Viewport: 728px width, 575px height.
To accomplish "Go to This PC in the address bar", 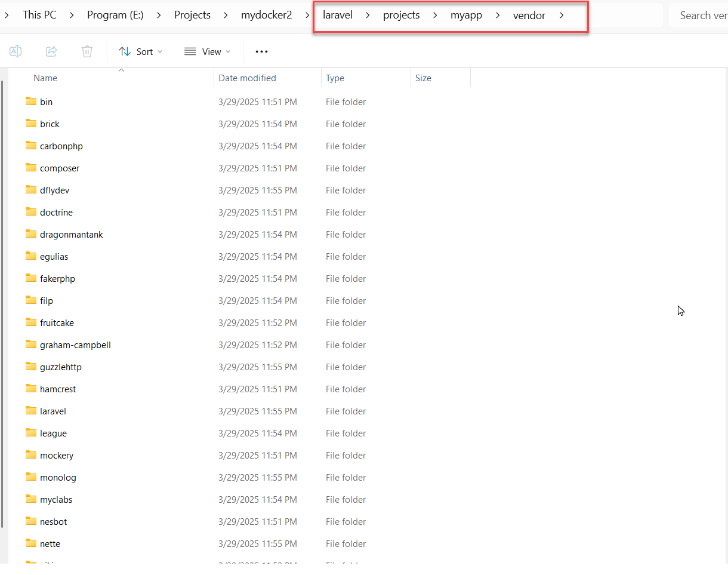I will point(39,15).
